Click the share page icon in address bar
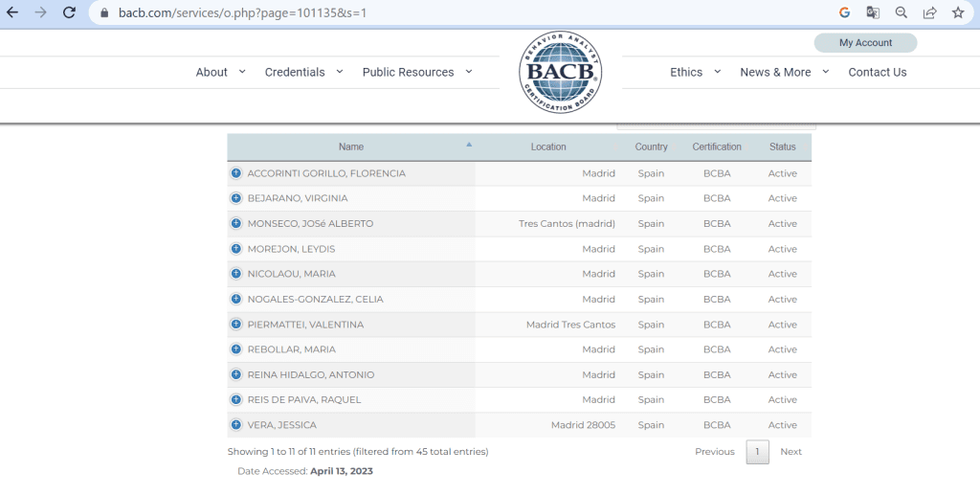Viewport: 980px width, 495px height. [929, 13]
